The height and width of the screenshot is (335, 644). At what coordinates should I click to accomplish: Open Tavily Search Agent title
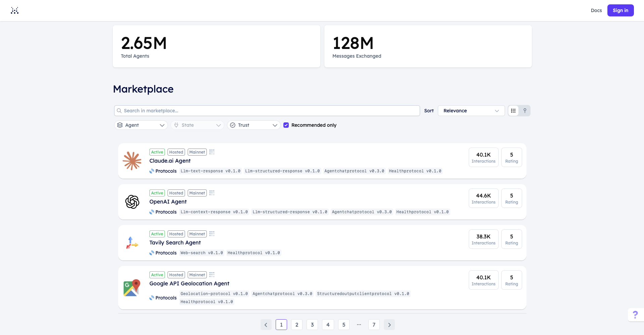tap(175, 243)
